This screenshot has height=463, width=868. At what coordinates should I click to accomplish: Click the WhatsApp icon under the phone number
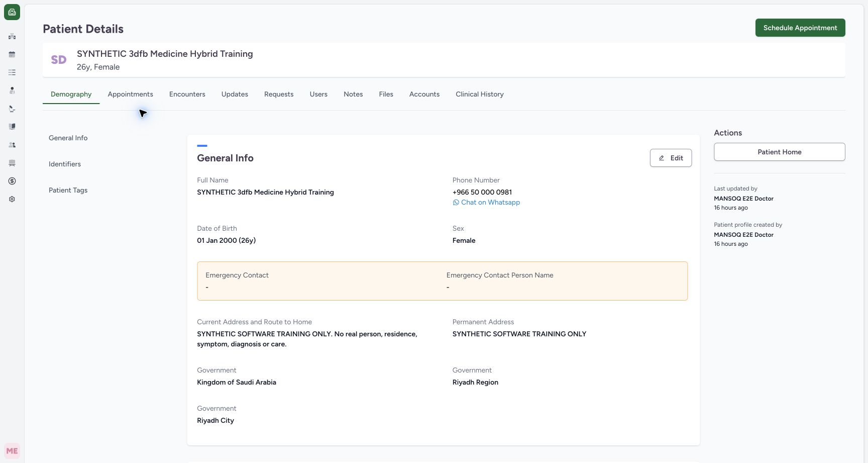(x=456, y=203)
